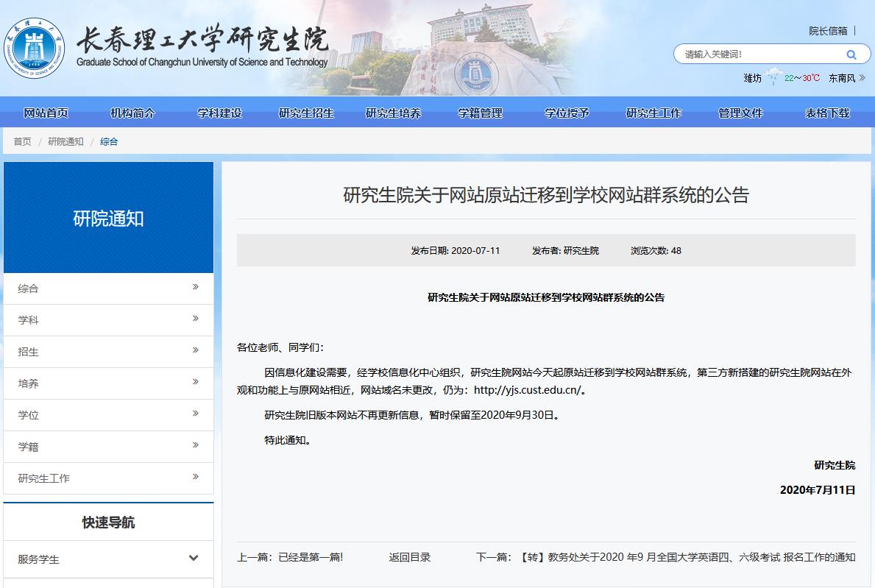Open the 院长信箱 link
Image resolution: width=875 pixels, height=588 pixels.
click(x=828, y=31)
